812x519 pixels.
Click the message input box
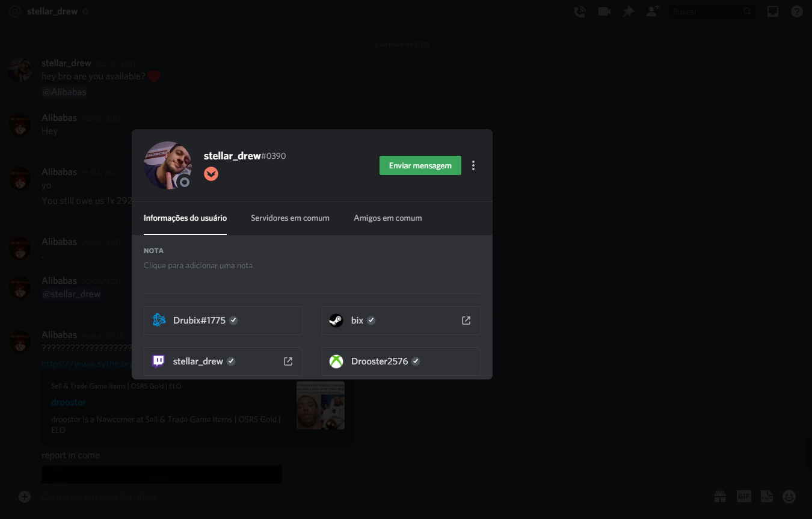[373, 497]
